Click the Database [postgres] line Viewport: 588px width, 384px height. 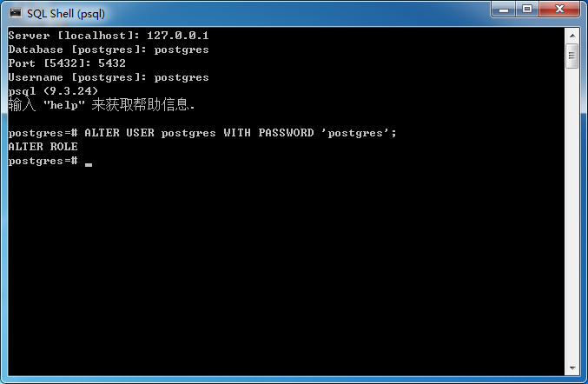point(109,50)
